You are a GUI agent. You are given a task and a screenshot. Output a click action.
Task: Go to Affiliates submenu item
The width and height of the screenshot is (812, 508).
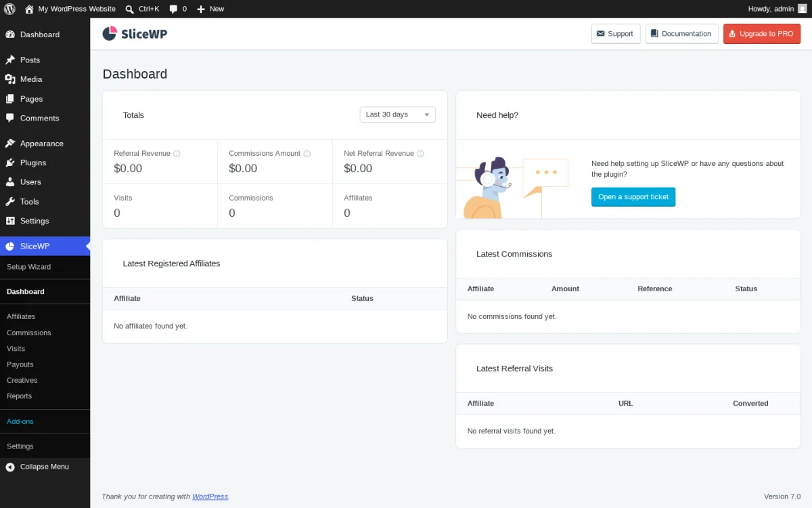coord(21,316)
